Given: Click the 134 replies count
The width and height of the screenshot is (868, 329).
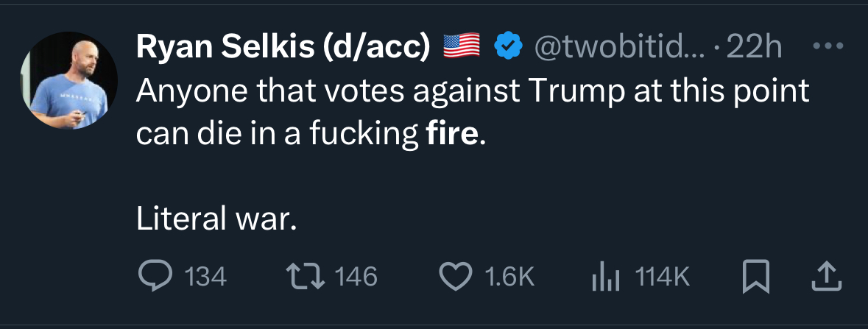Looking at the screenshot, I should point(205,277).
